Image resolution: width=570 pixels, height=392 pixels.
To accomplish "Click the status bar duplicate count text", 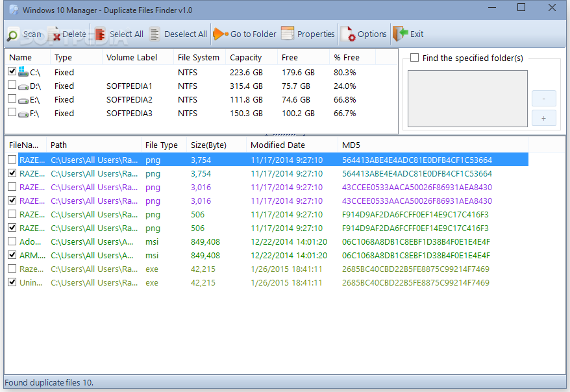I will (x=49, y=382).
